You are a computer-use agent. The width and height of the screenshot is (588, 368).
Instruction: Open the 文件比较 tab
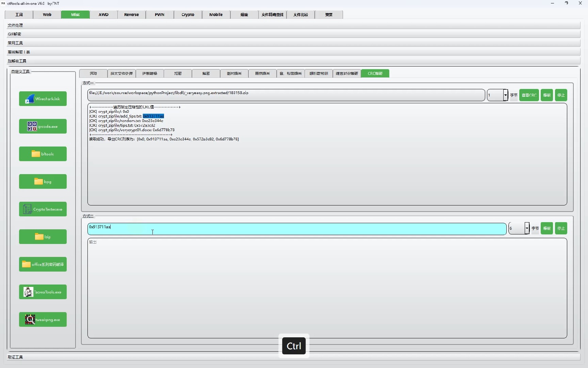301,15
